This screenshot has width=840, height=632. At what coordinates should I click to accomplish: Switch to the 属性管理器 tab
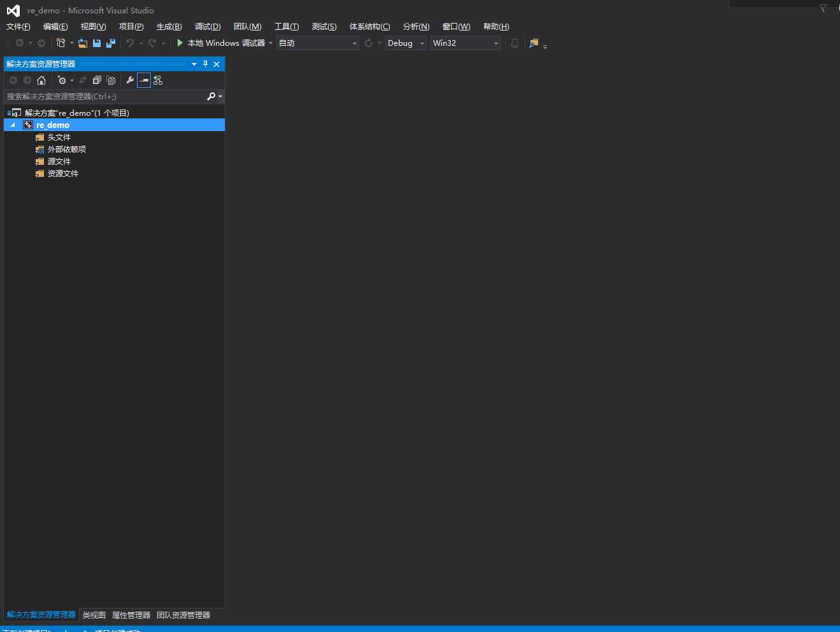pyautogui.click(x=131, y=615)
